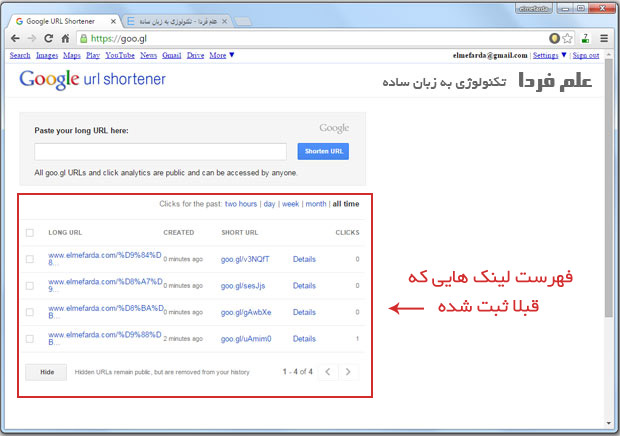Focus the long URL input field
Image resolution: width=620 pixels, height=436 pixels.
click(x=162, y=151)
